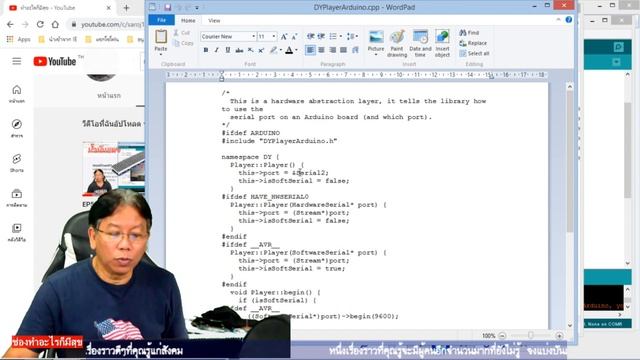Toggle Underline formatting

pos(228,50)
